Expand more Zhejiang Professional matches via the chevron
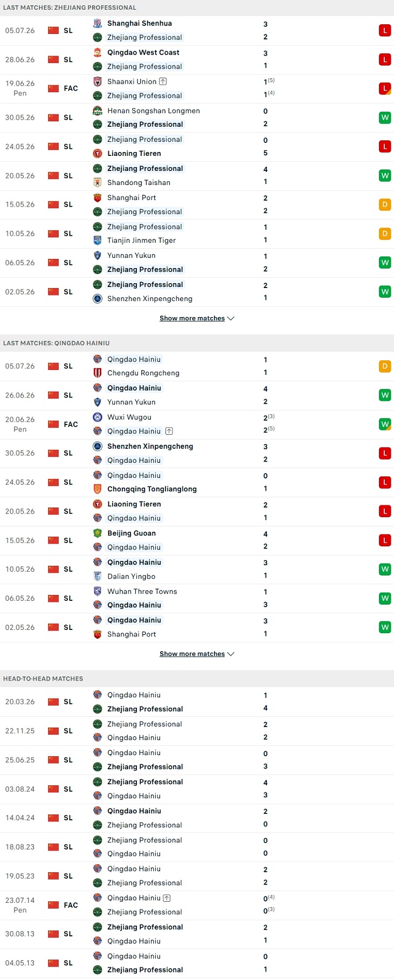 pos(231,318)
